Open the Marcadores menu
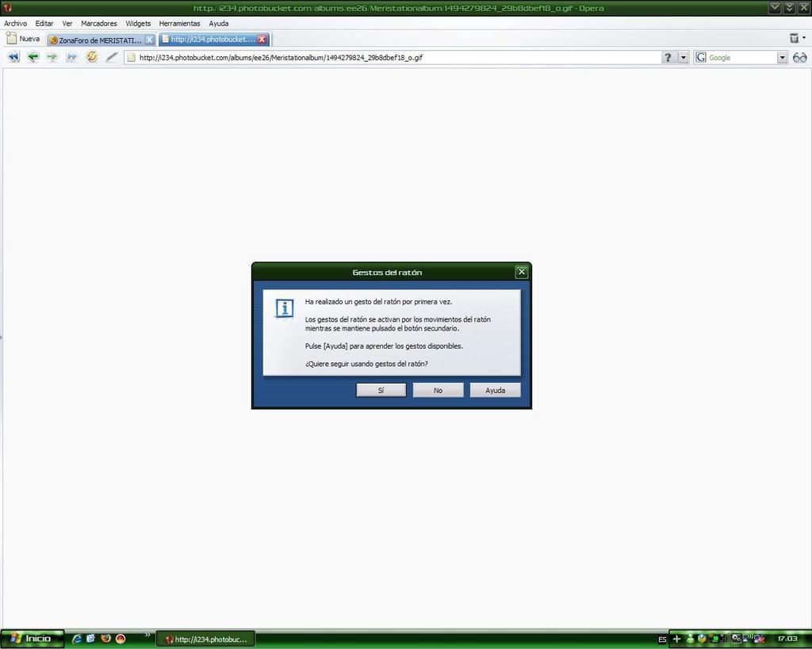Screen dimensions: 812x649 (x=99, y=24)
